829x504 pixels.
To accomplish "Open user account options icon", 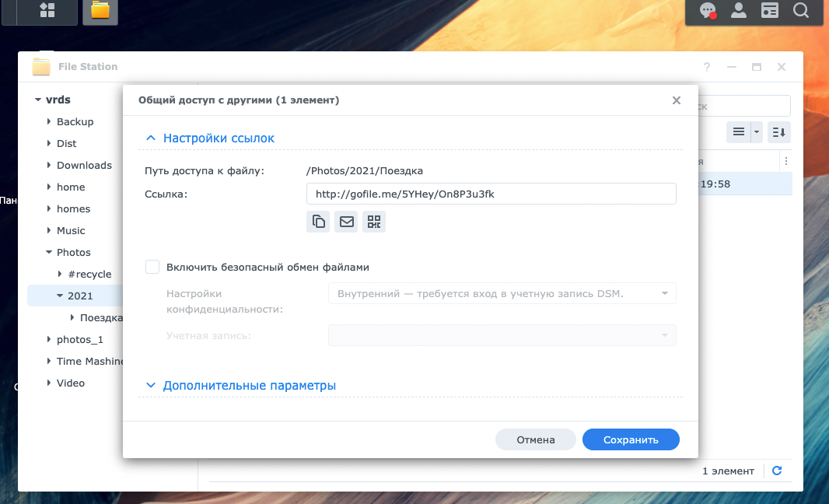I will 739,11.
